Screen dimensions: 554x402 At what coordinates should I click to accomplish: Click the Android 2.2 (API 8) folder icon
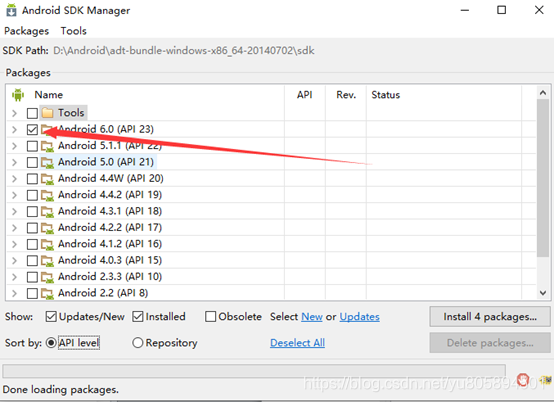click(47, 293)
